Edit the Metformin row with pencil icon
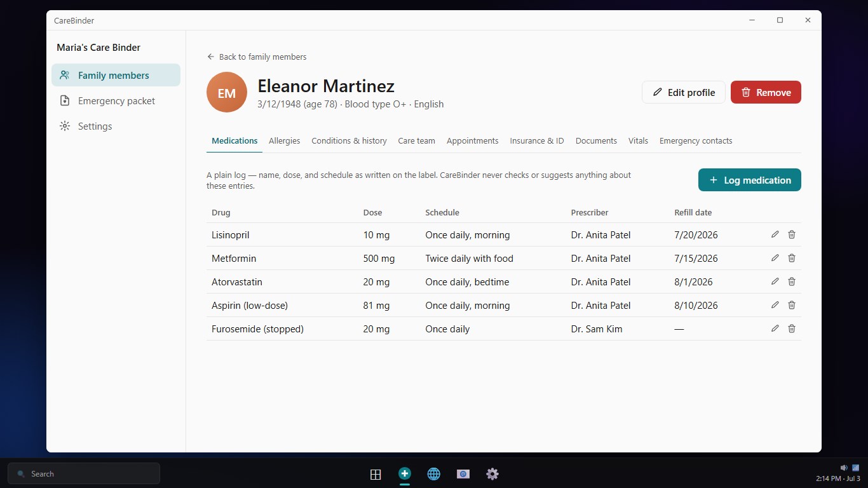The width and height of the screenshot is (868, 488). (775, 258)
